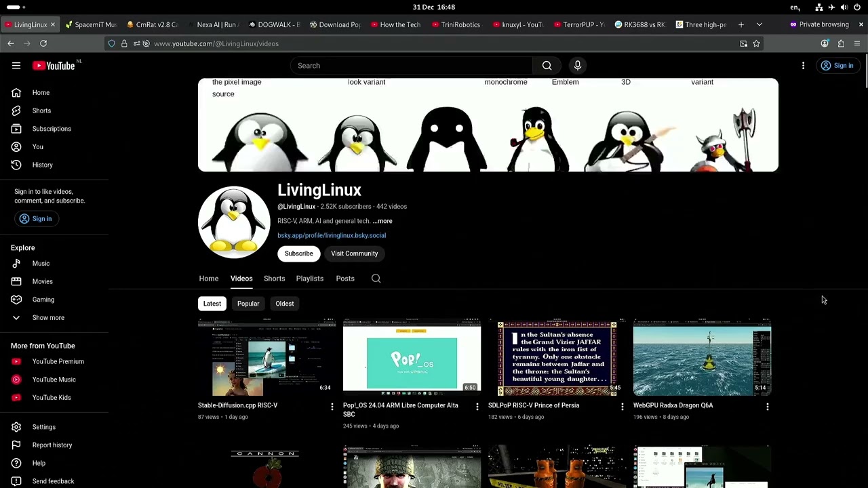This screenshot has width=868, height=488.
Task: Click the WebGPU Radxa Dragon Q6A title
Action: coord(673,405)
